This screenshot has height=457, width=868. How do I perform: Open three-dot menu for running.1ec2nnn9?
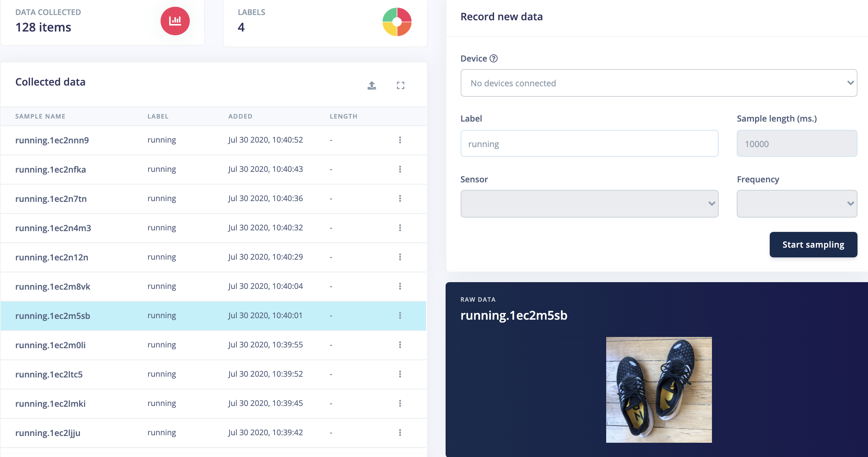(x=400, y=140)
